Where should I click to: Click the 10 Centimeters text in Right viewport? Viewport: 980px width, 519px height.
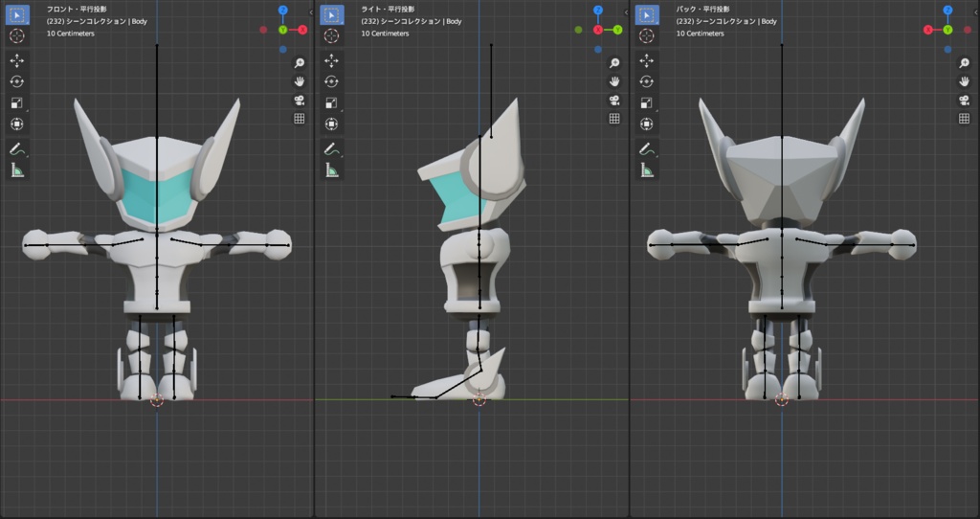tap(385, 34)
